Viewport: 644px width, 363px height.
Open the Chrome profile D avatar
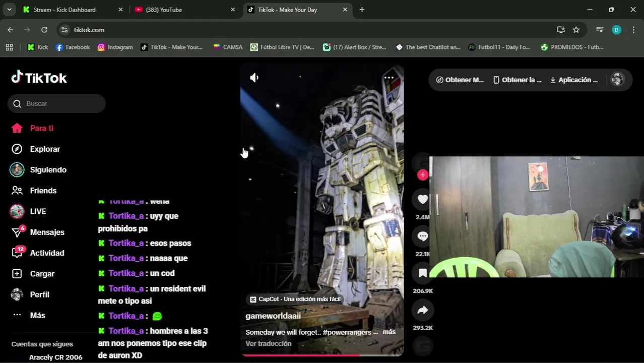coord(616,30)
